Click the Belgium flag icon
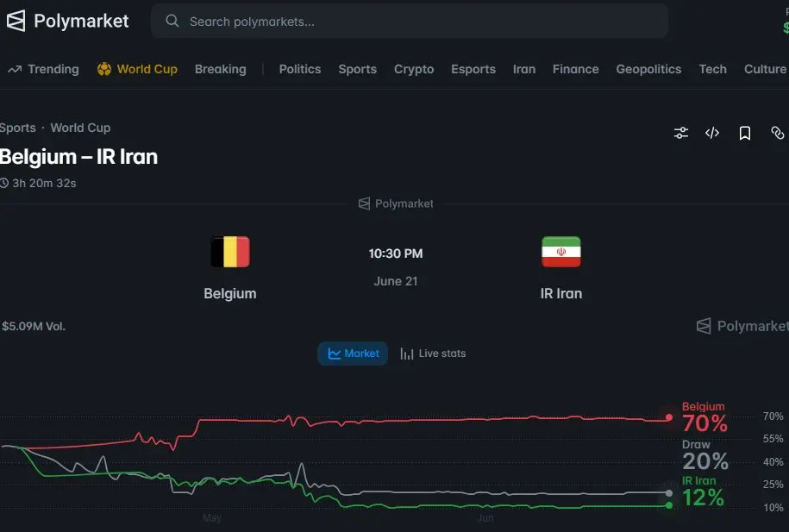Viewport: 789px width, 532px height. (x=230, y=252)
